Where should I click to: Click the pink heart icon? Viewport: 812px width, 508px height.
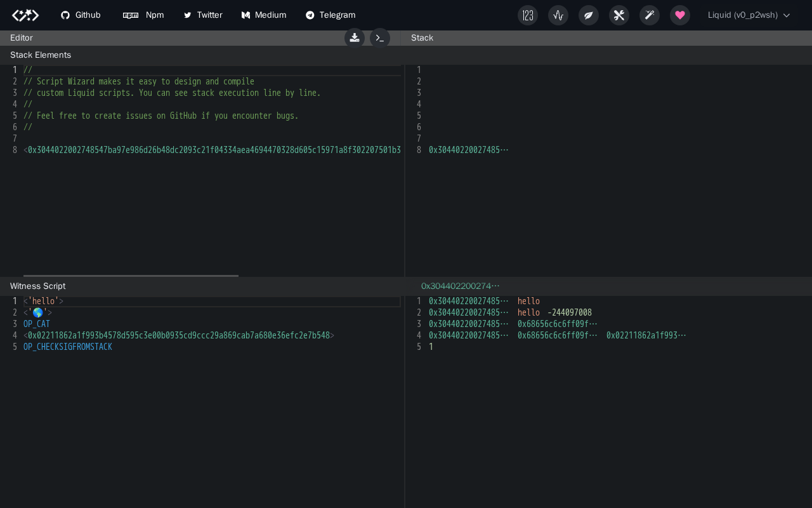(680, 15)
